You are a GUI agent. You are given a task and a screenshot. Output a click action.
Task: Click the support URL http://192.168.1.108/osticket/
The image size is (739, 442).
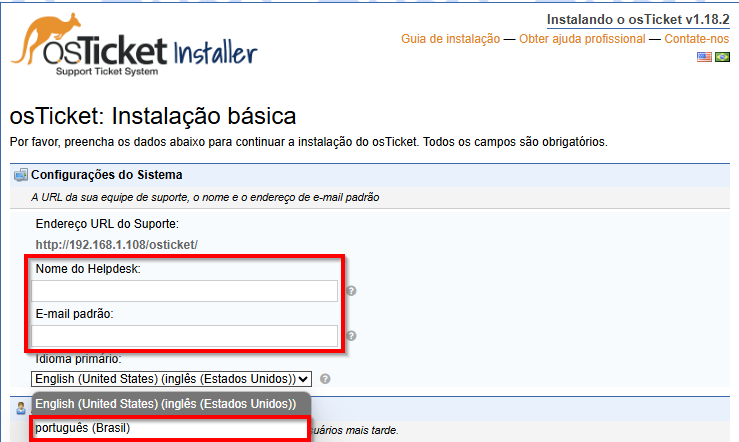click(117, 245)
